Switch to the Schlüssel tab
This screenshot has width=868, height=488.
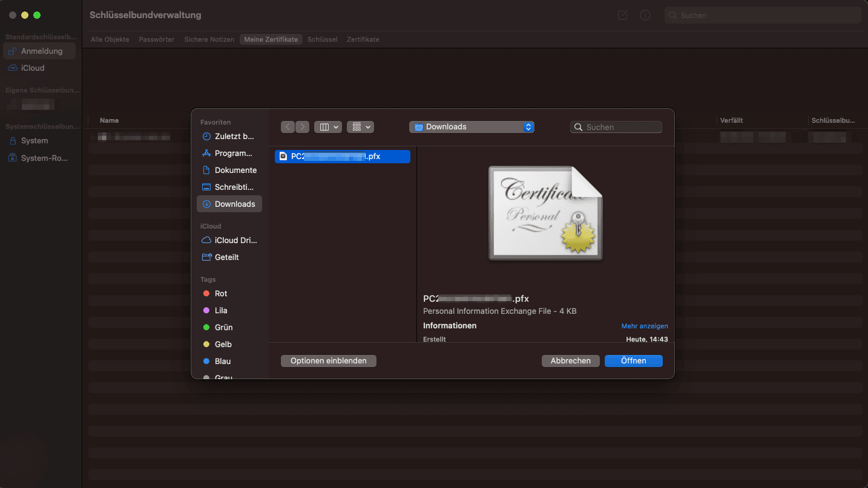tap(322, 39)
